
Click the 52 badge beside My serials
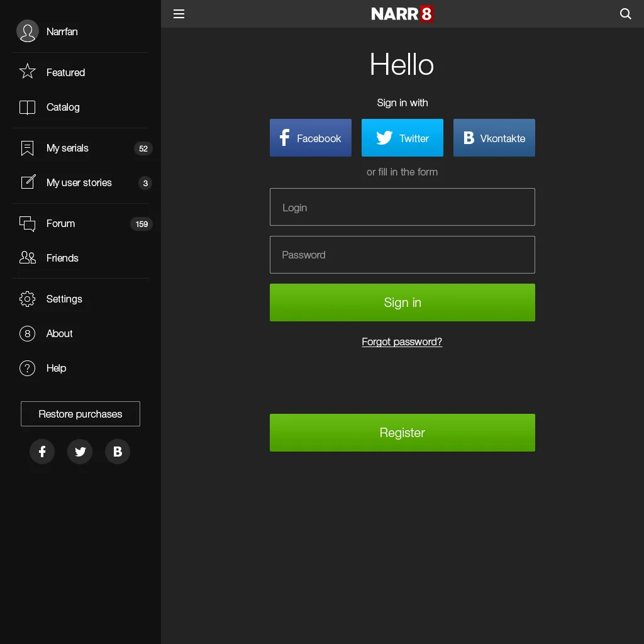[x=143, y=148]
